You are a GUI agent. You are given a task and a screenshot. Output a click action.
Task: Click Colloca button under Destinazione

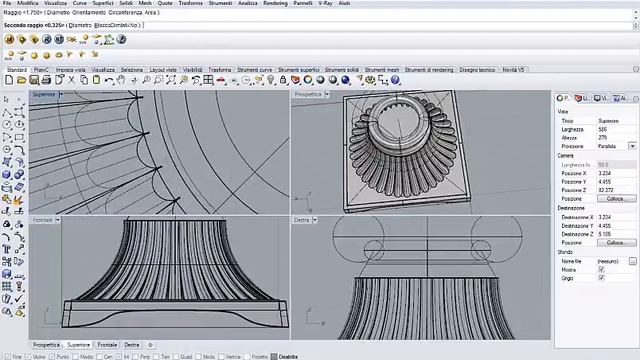(616, 242)
